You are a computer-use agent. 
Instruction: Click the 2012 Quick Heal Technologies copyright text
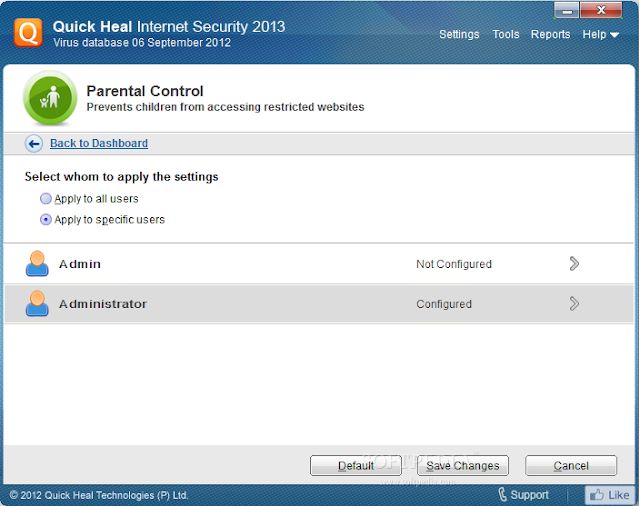pos(99,495)
